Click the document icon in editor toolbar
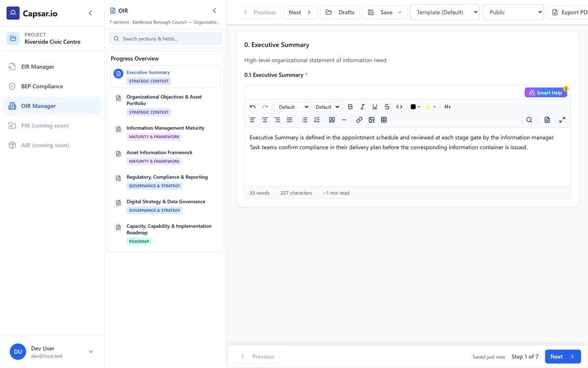The width and height of the screenshot is (588, 368). point(547,120)
